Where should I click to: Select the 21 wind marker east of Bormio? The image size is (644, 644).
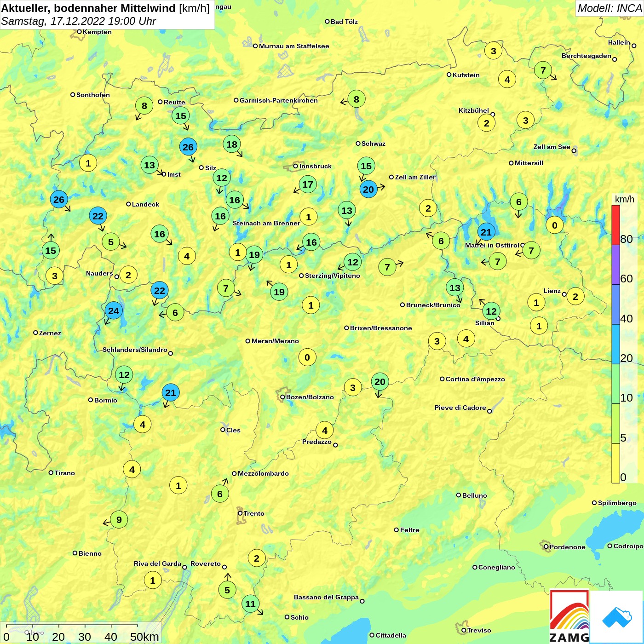click(x=171, y=393)
